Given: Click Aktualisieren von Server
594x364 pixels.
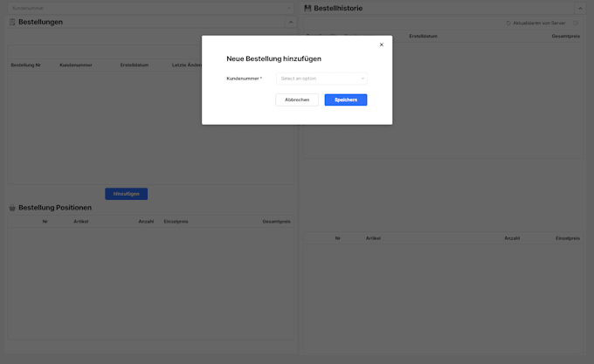Looking at the screenshot, I should pos(539,23).
